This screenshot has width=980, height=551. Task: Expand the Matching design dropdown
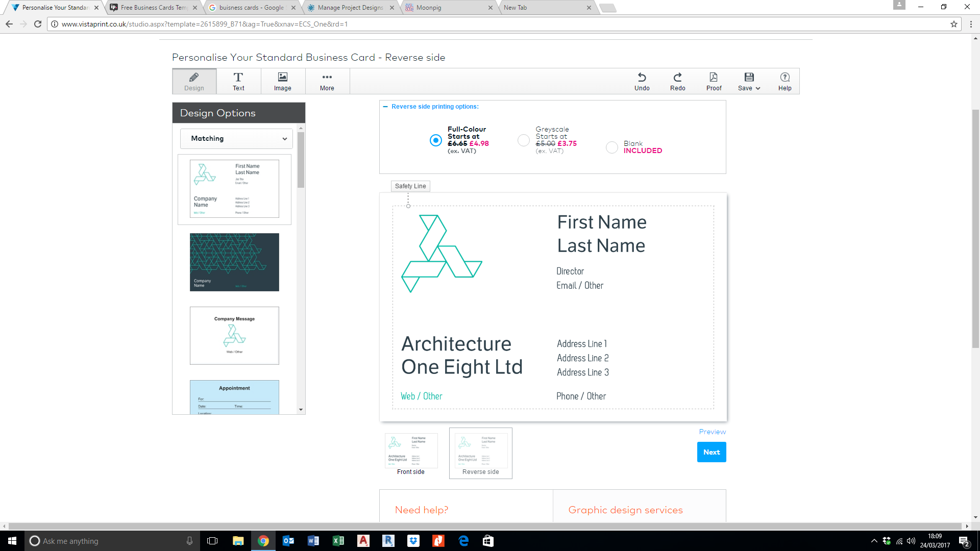click(x=236, y=139)
